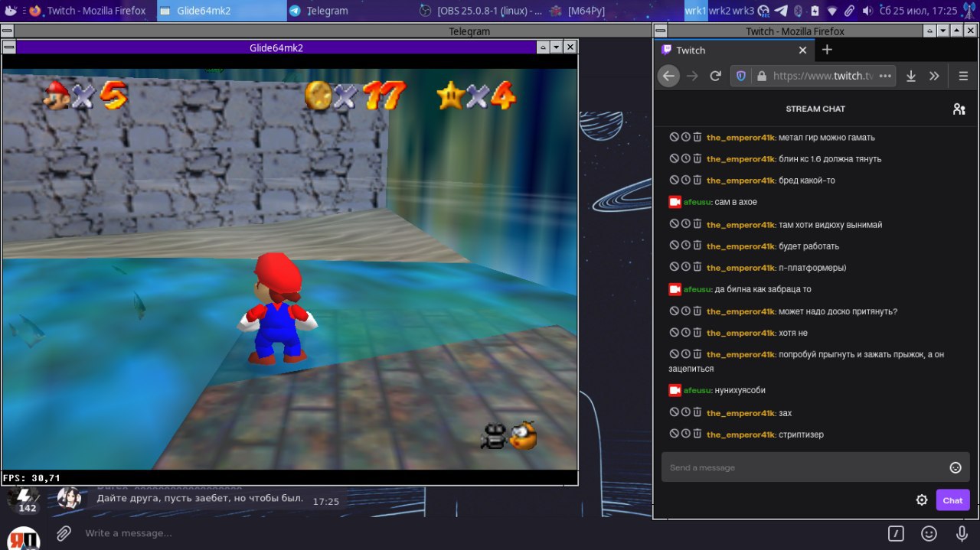Open Telegram emoji picker
Screen dimensions: 980x550
[929, 533]
